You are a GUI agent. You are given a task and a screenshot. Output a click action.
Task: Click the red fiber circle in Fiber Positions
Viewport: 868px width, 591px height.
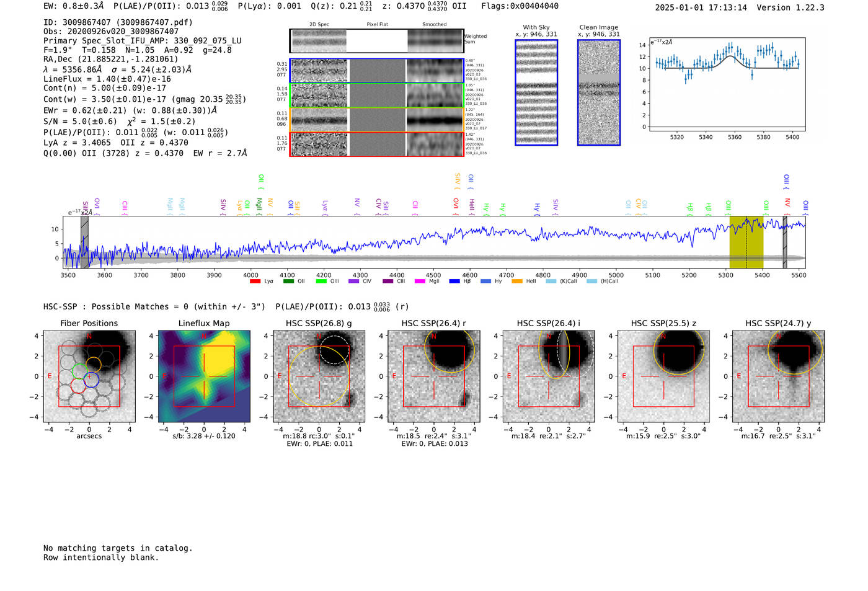click(x=77, y=386)
